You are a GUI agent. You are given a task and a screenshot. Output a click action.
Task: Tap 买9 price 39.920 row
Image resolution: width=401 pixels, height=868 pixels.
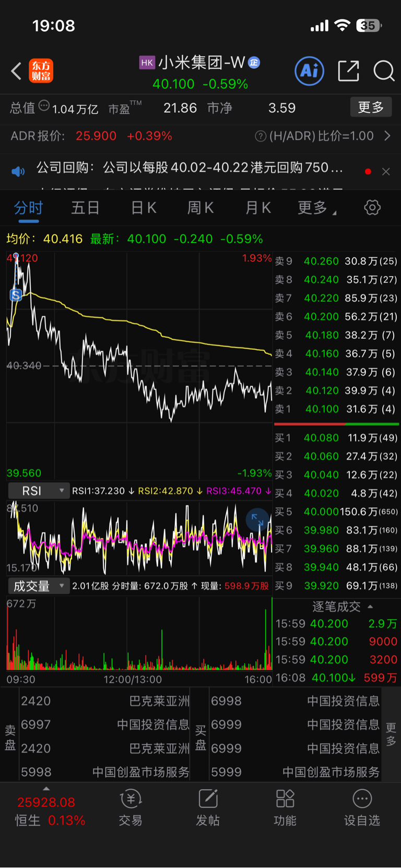tap(336, 586)
